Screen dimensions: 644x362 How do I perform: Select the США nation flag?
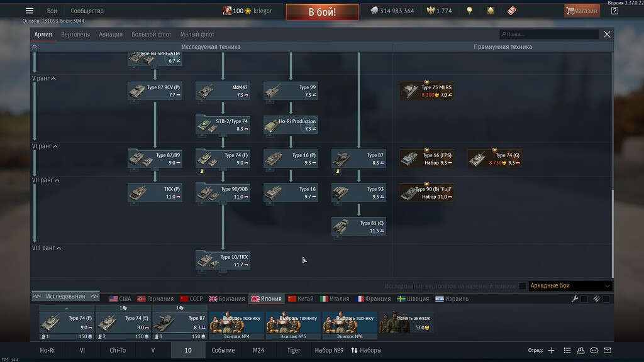click(x=120, y=299)
